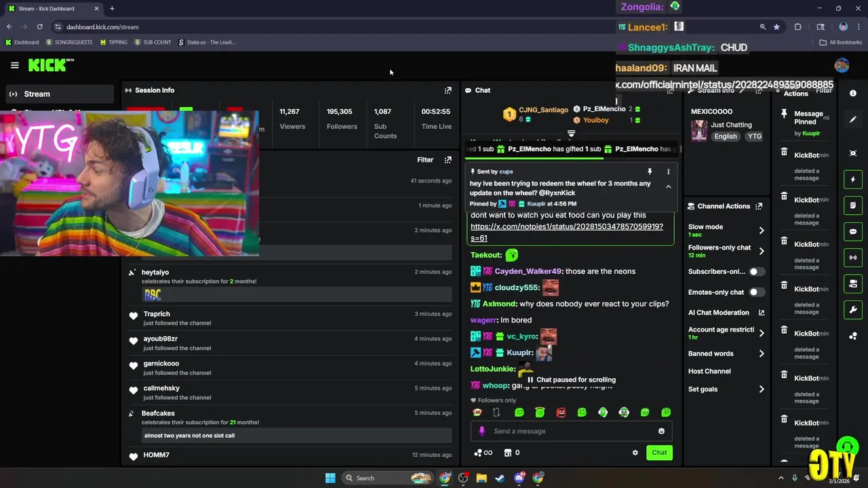Open AI Chat Moderation external link

[762, 312]
